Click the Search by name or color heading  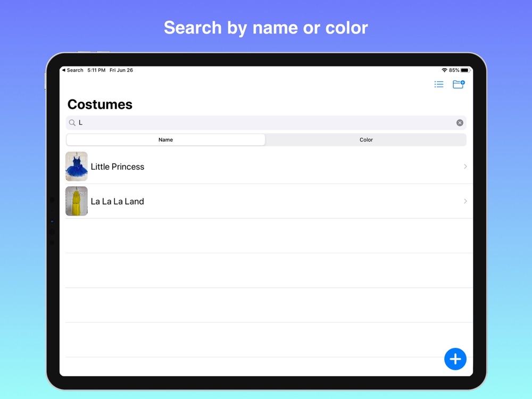tap(265, 28)
